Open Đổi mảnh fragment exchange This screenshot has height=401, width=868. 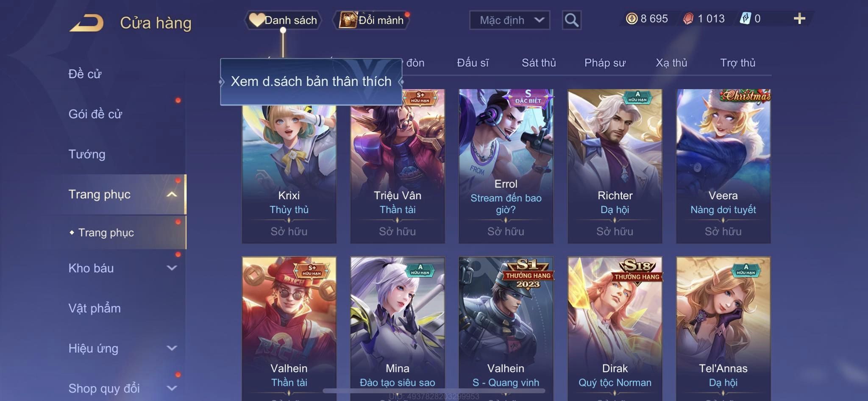tap(372, 20)
